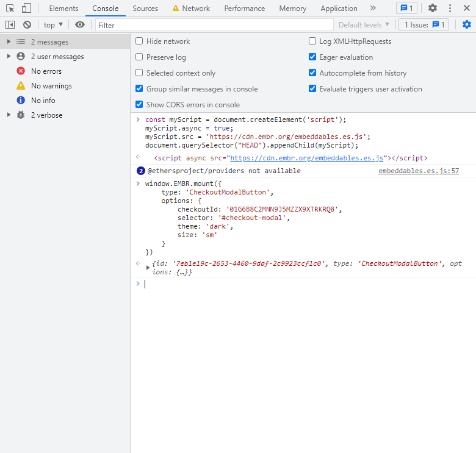Click the user messages person icon

coord(21,56)
